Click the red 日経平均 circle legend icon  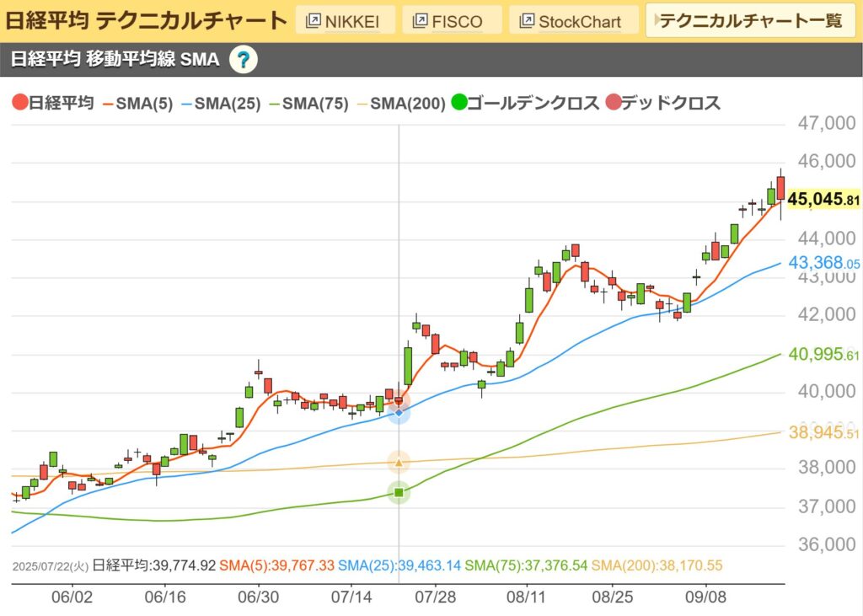click(20, 104)
